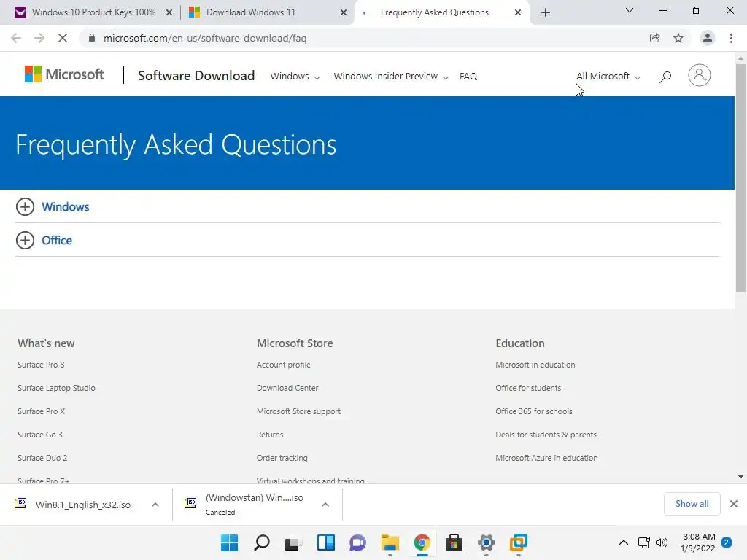The image size is (747, 560).
Task: Open the Windows Start button
Action: click(x=229, y=542)
